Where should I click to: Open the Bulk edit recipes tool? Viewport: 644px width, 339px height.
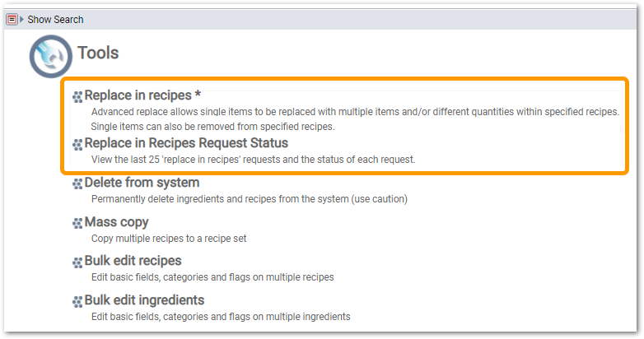tap(133, 261)
